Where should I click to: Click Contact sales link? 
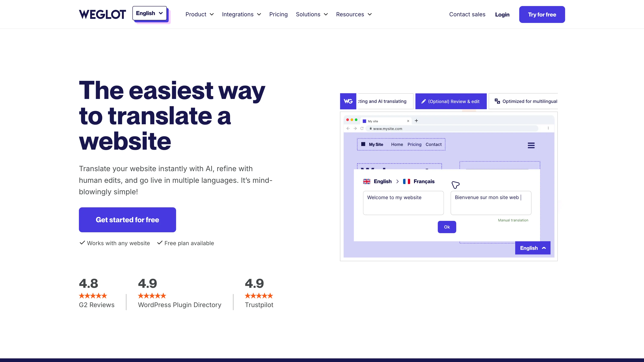click(467, 14)
